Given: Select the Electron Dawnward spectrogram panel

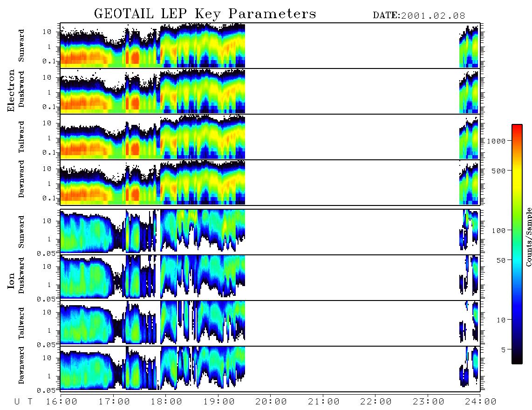Looking at the screenshot, I should point(270,183).
